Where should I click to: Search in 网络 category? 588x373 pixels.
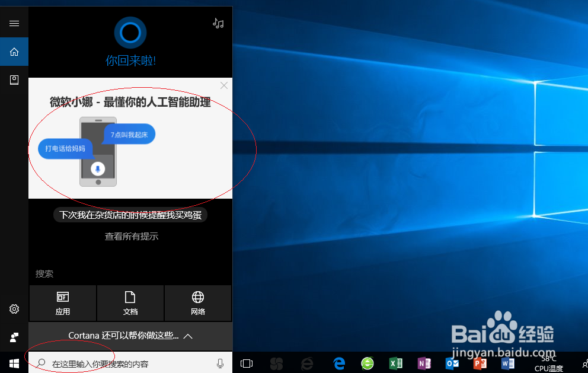tap(197, 303)
